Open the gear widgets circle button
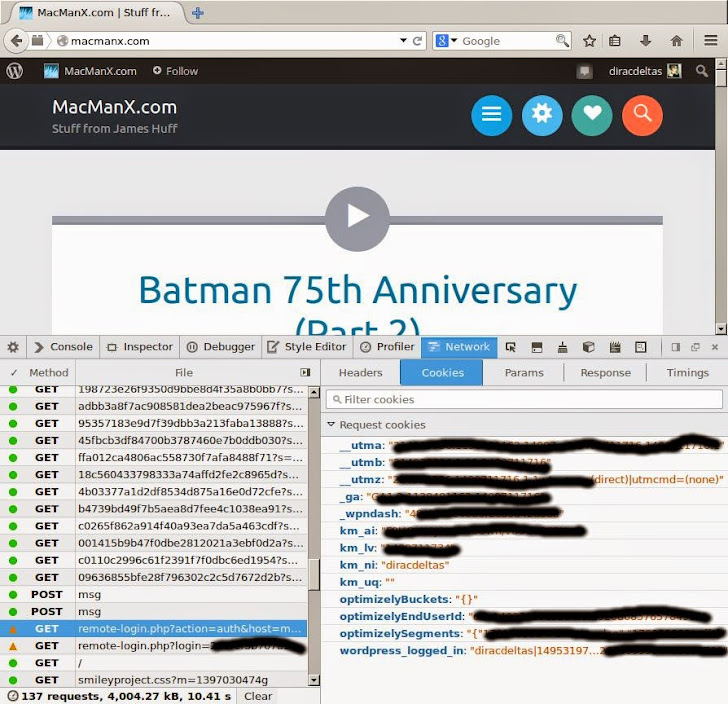 pos(542,115)
